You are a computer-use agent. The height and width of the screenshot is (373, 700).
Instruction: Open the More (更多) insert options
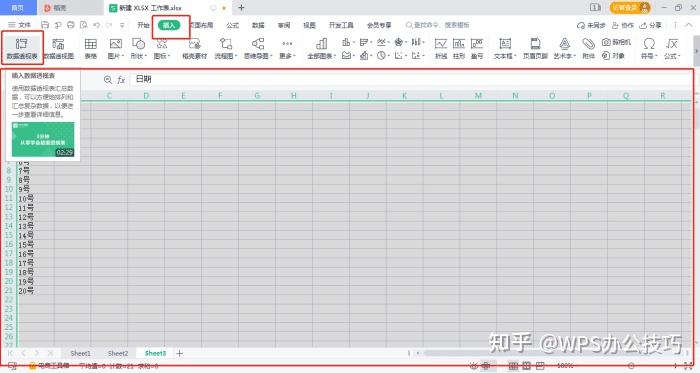[x=288, y=48]
